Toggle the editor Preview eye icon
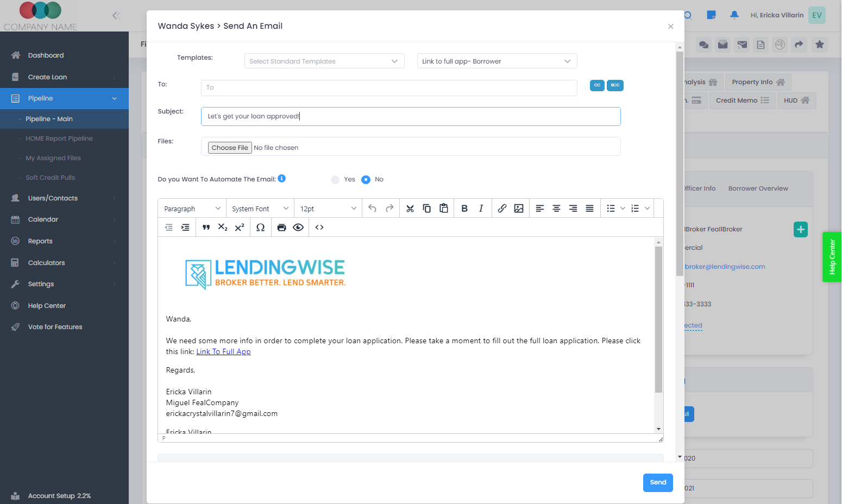This screenshot has width=842, height=504. [x=298, y=228]
